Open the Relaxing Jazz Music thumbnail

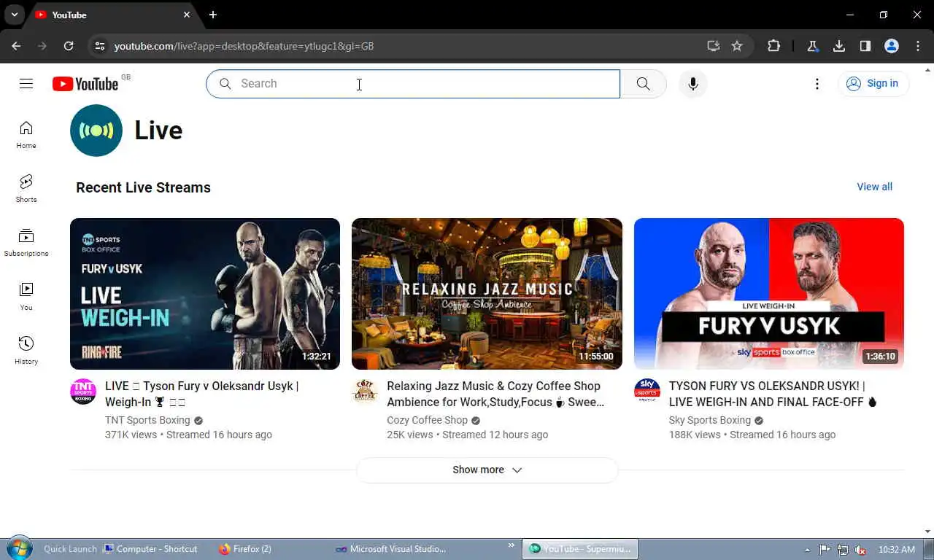(x=487, y=294)
